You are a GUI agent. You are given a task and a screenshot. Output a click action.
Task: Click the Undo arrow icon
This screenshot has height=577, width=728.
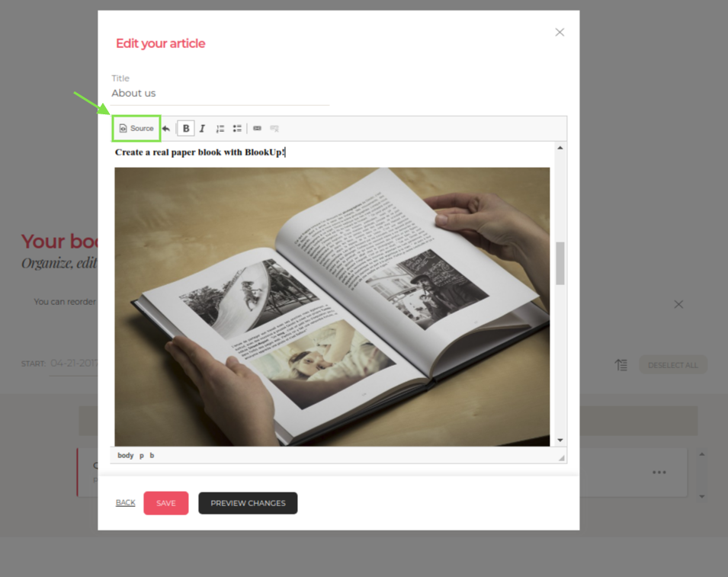[x=165, y=129]
